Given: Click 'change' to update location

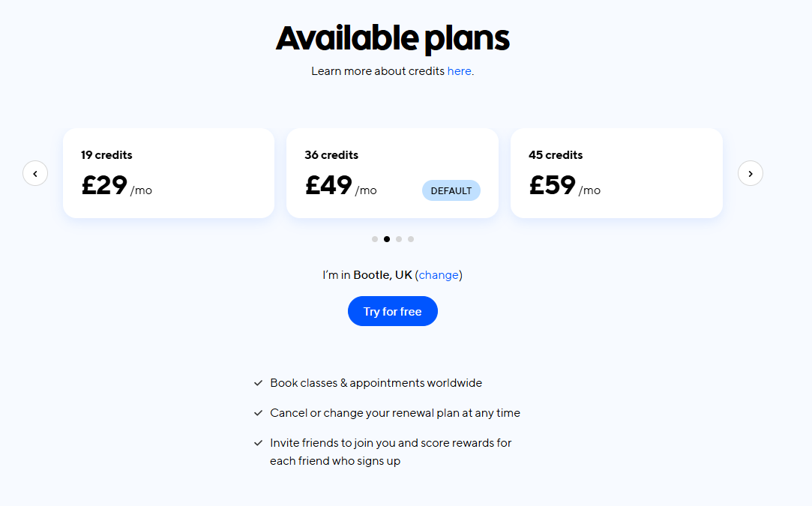Looking at the screenshot, I should click(x=439, y=275).
